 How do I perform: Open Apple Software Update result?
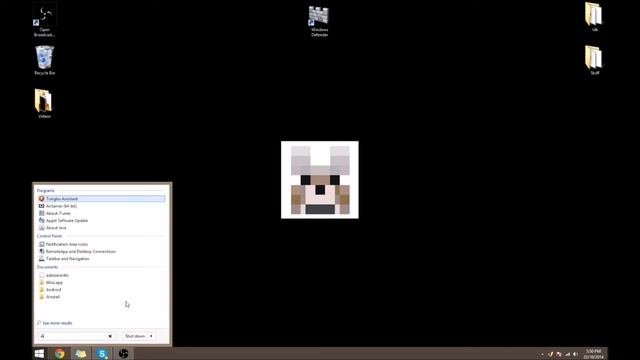click(x=101, y=220)
